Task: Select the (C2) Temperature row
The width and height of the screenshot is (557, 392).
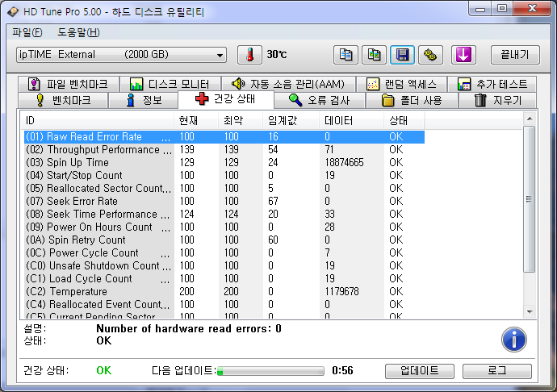Action: (x=224, y=291)
